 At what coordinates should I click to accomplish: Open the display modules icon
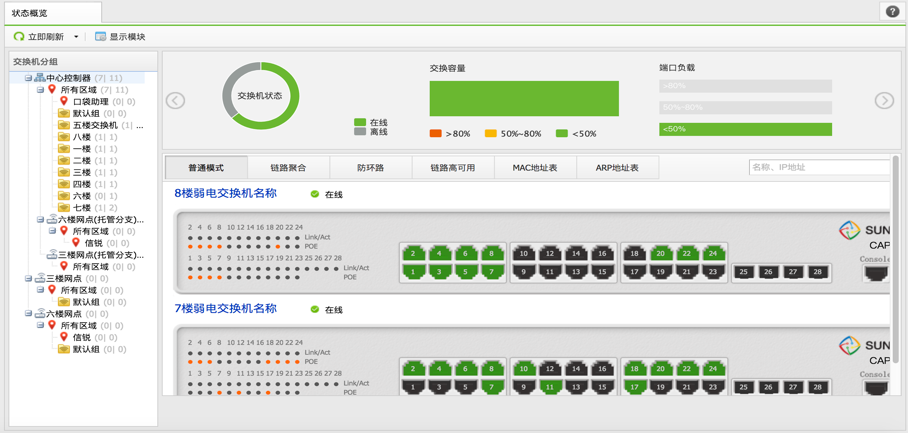[101, 36]
